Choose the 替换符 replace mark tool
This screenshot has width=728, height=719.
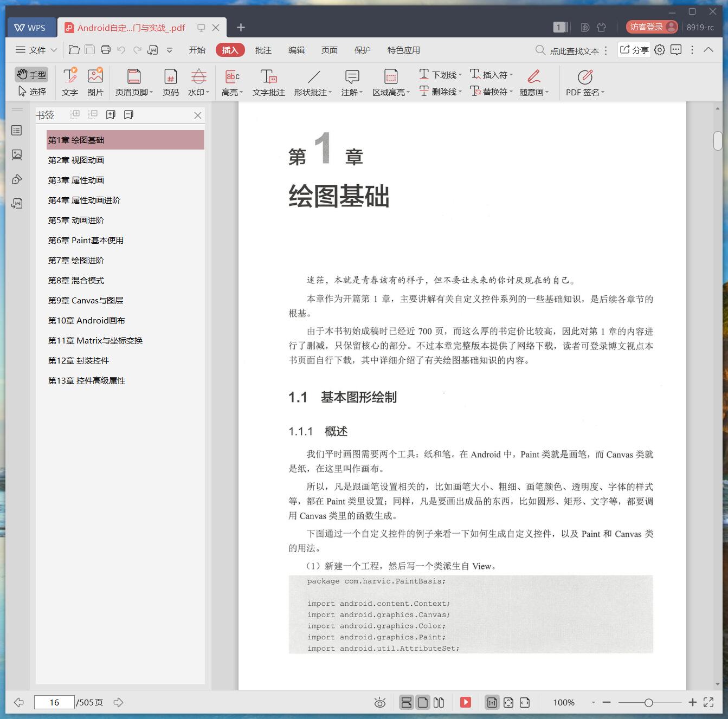point(491,92)
